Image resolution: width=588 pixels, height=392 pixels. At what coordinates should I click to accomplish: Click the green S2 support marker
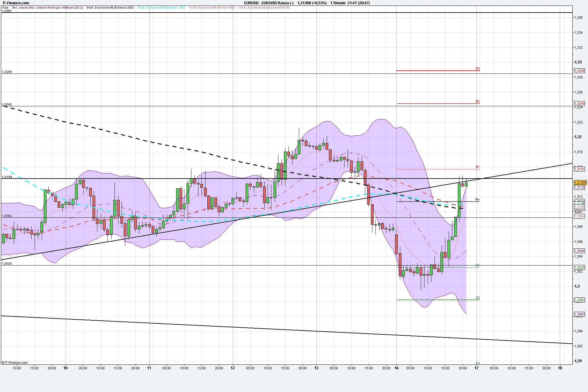[x=477, y=298]
